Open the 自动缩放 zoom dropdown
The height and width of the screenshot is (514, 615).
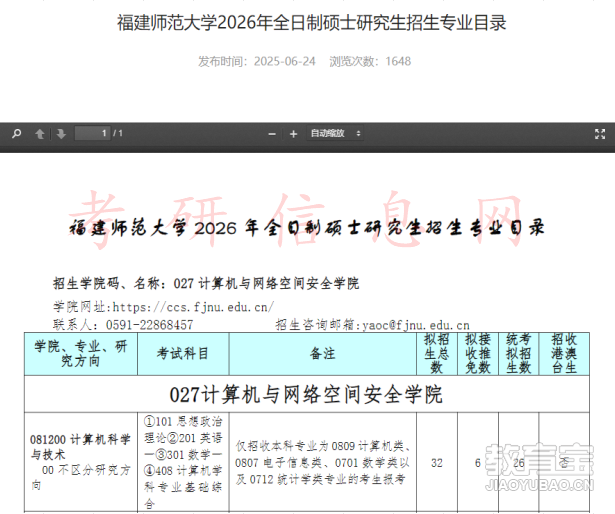(x=335, y=133)
